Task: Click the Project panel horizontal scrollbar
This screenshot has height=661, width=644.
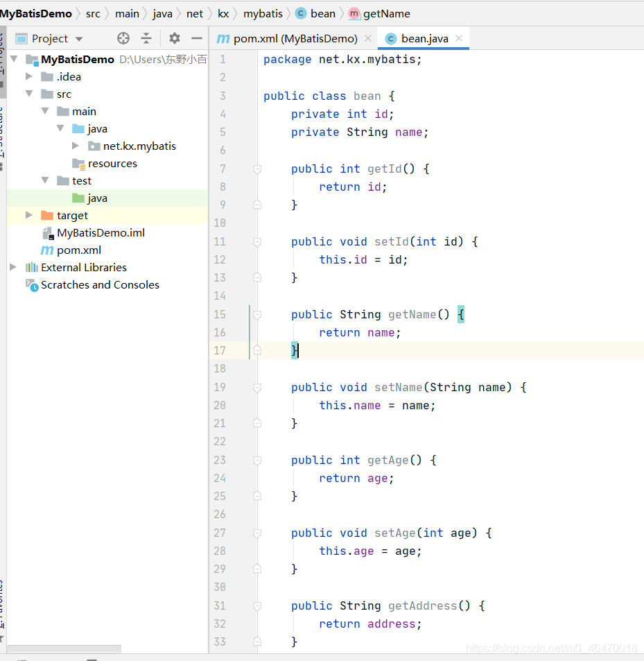Action: pos(64,649)
